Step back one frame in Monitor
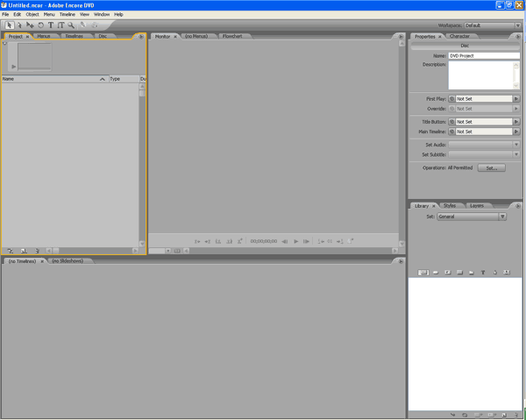 [x=284, y=241]
